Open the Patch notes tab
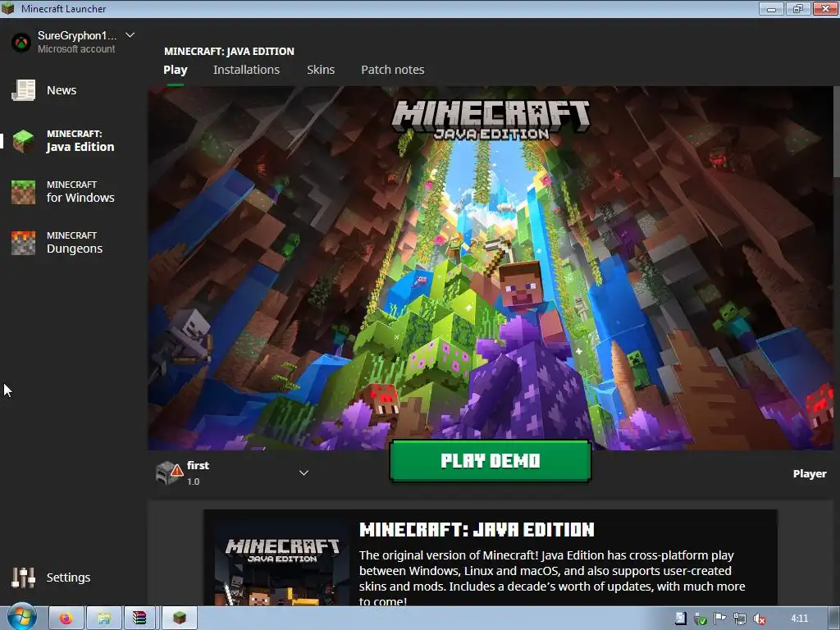Viewport: 840px width, 630px height. tap(393, 70)
